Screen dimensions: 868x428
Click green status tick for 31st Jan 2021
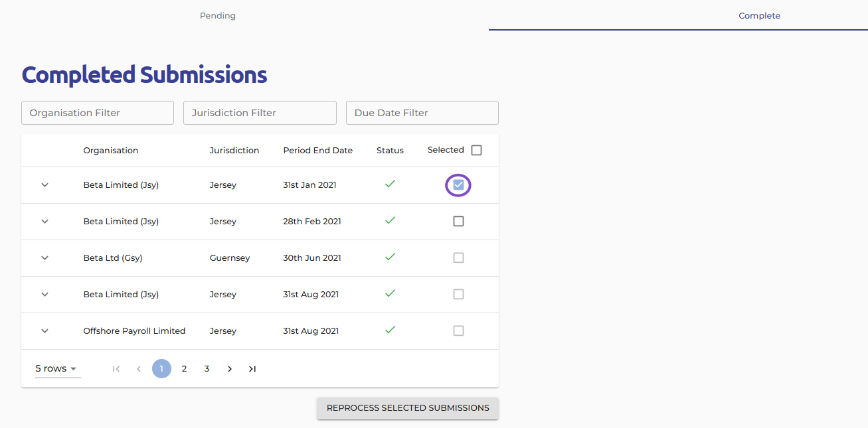click(391, 184)
